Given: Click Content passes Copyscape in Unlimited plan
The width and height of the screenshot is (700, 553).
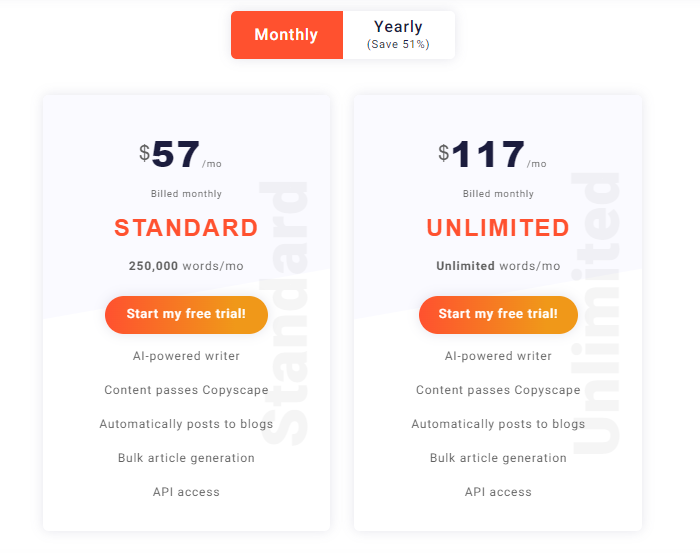Looking at the screenshot, I should point(498,390).
